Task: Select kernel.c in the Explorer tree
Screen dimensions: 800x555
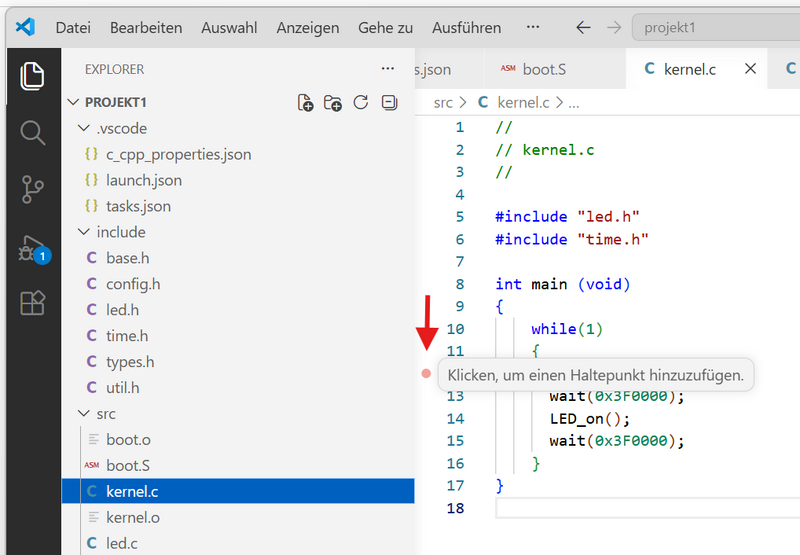Action: [x=238, y=491]
